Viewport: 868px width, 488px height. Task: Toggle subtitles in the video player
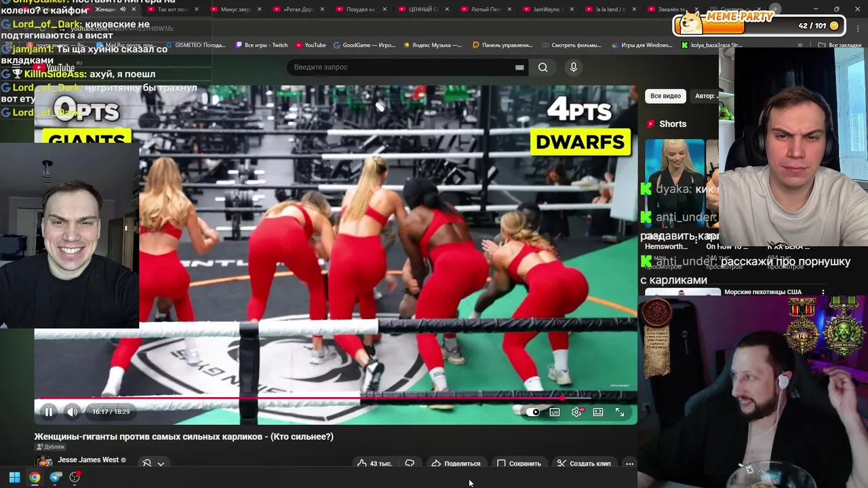[x=555, y=412]
